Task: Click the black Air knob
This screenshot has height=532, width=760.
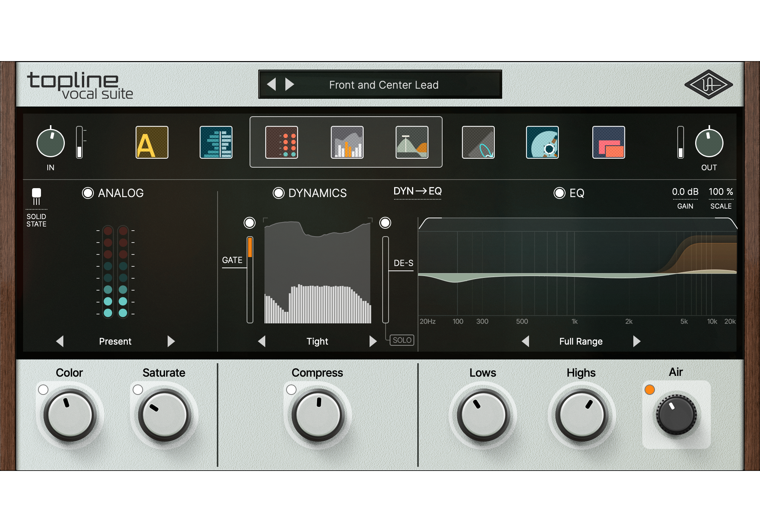Action: [677, 415]
